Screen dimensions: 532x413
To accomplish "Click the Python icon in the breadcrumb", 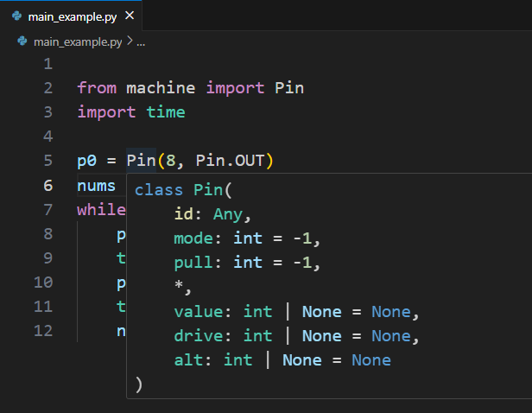I will point(22,41).
